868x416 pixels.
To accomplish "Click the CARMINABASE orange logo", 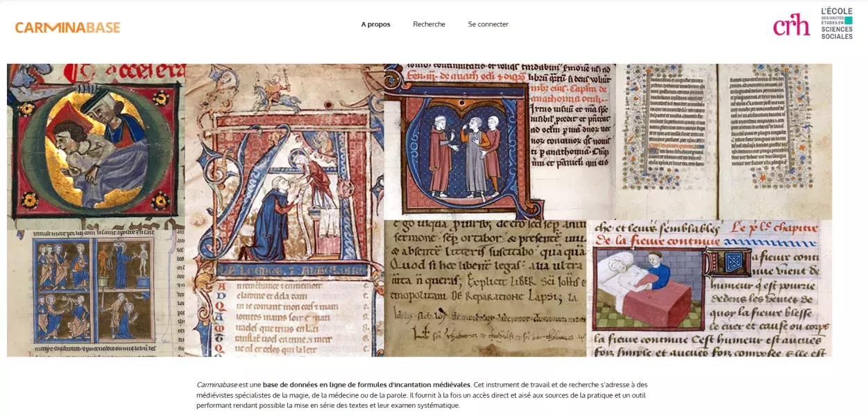I will point(67,28).
